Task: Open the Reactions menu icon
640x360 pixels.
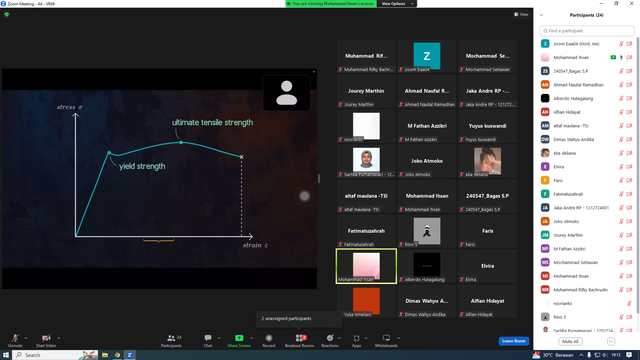Action: click(x=330, y=338)
